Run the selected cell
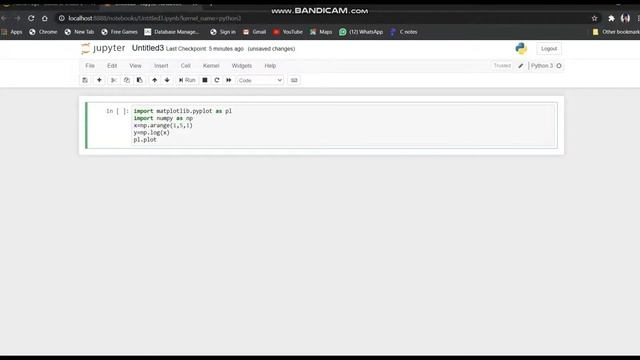The height and width of the screenshot is (360, 640). coord(187,80)
